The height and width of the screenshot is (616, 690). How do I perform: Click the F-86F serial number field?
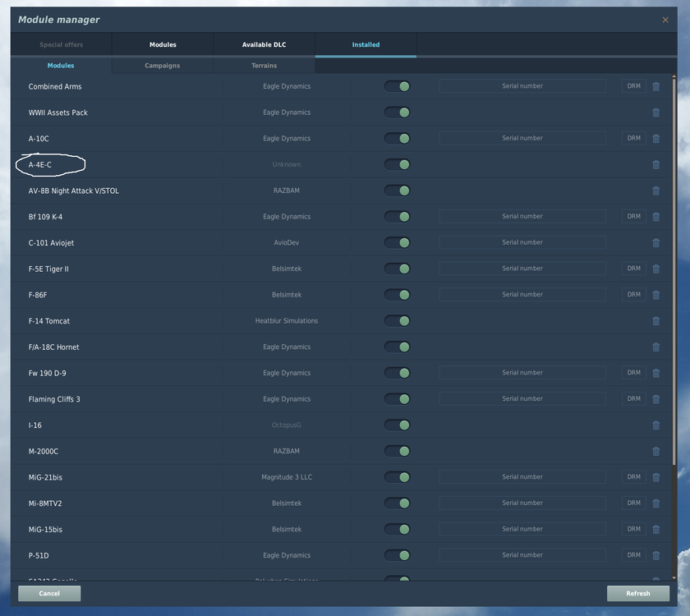[522, 294]
